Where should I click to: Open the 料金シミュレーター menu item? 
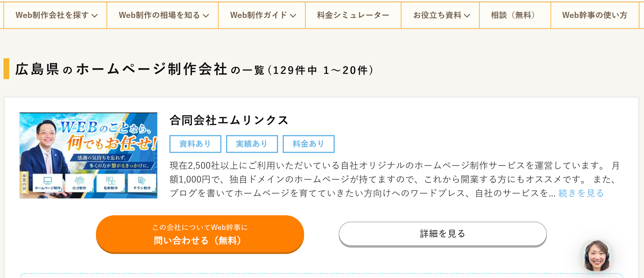(x=353, y=15)
